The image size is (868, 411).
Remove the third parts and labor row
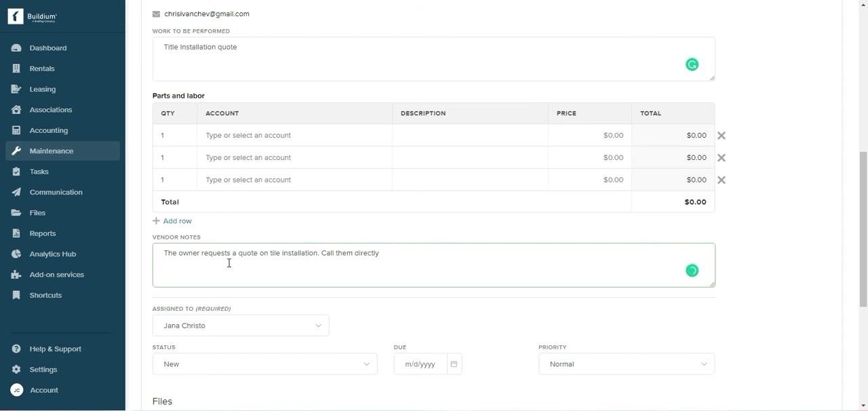(722, 180)
